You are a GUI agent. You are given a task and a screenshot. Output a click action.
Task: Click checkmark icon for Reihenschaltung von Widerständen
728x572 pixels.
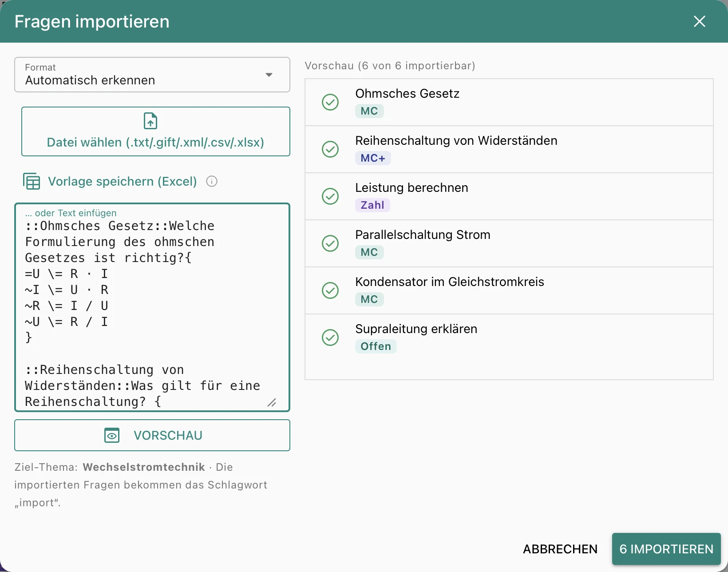pyautogui.click(x=330, y=149)
